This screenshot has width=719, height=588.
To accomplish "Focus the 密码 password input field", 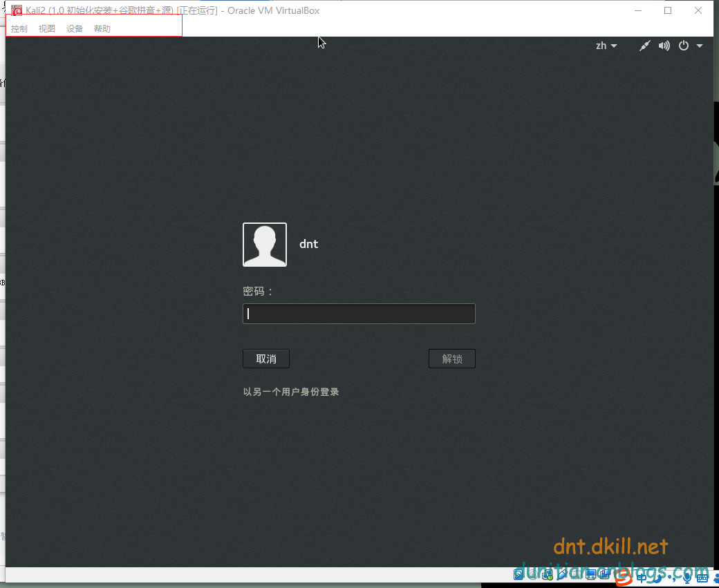I will click(x=359, y=314).
